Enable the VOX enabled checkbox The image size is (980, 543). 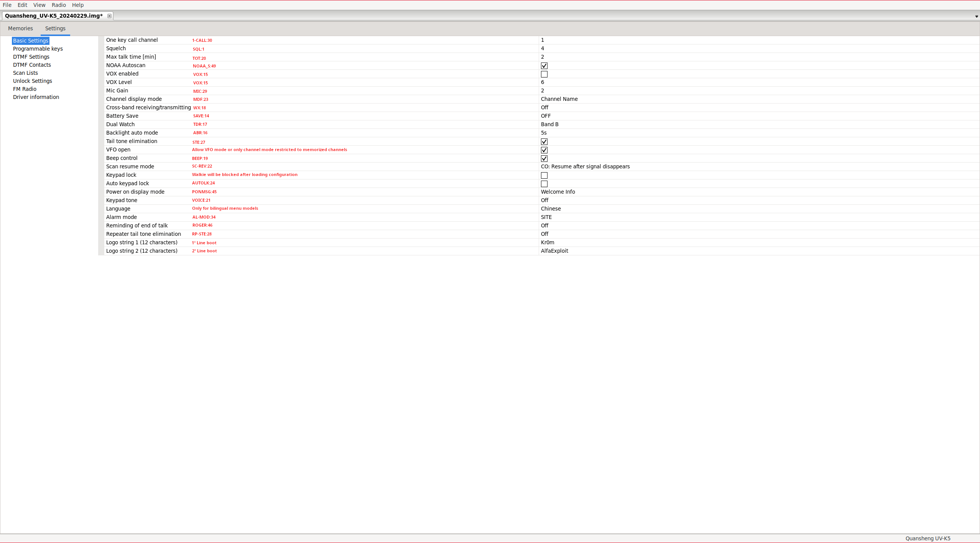[544, 74]
